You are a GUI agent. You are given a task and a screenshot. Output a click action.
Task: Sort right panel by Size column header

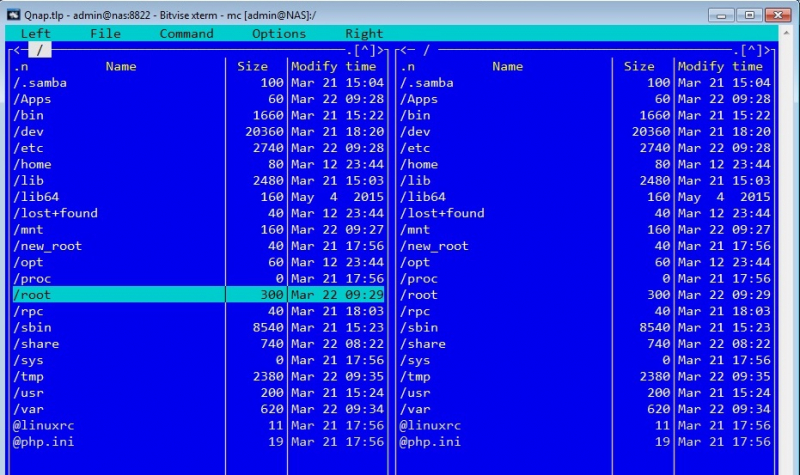[640, 67]
